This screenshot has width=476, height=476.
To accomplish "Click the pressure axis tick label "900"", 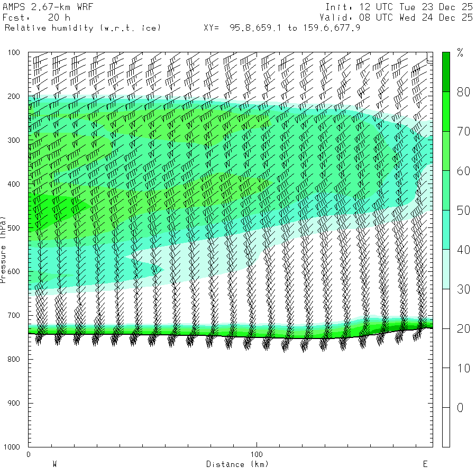I will point(14,403).
